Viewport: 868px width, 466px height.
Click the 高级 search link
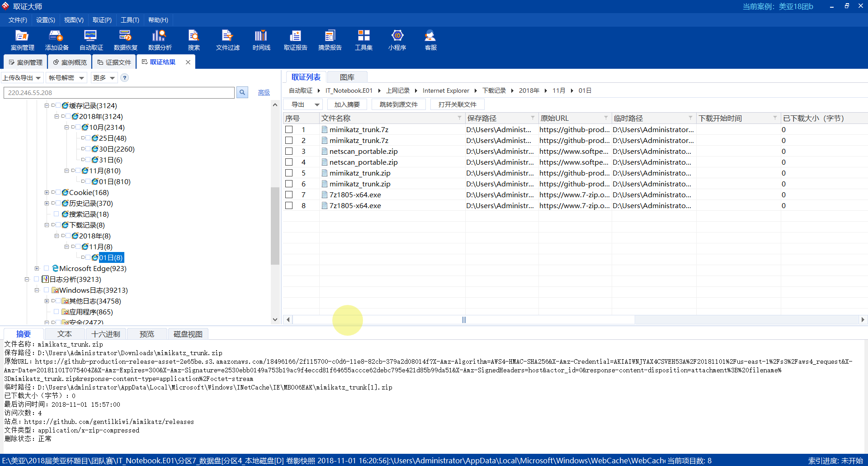coord(264,92)
